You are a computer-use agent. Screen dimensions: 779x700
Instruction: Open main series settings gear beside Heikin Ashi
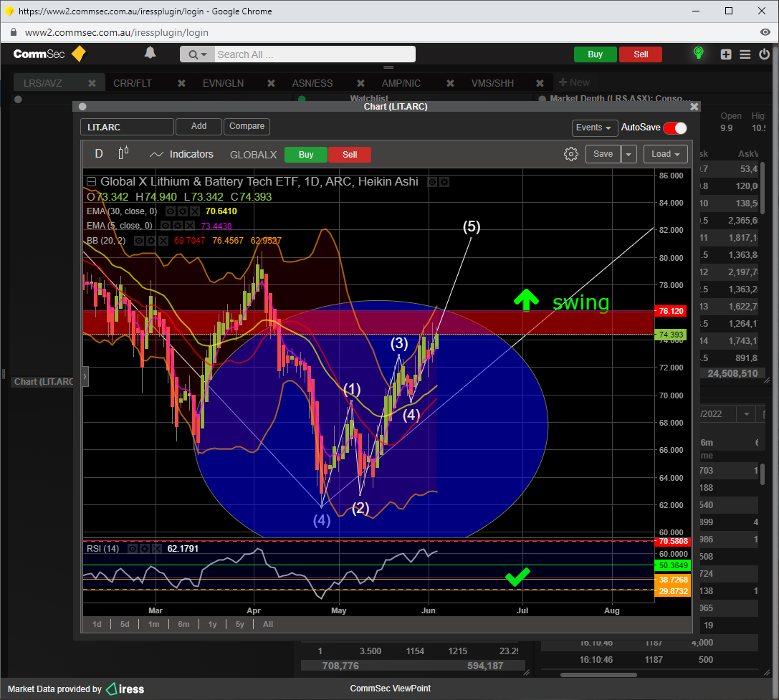pos(444,182)
